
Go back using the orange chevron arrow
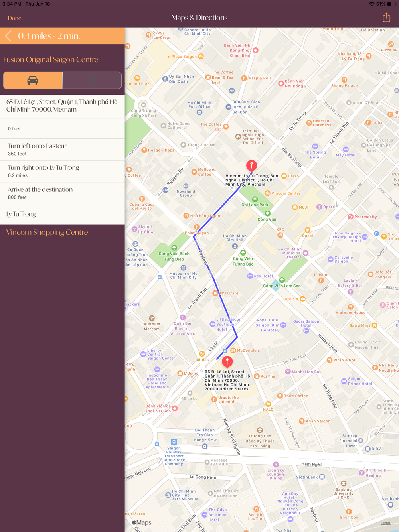click(x=8, y=36)
